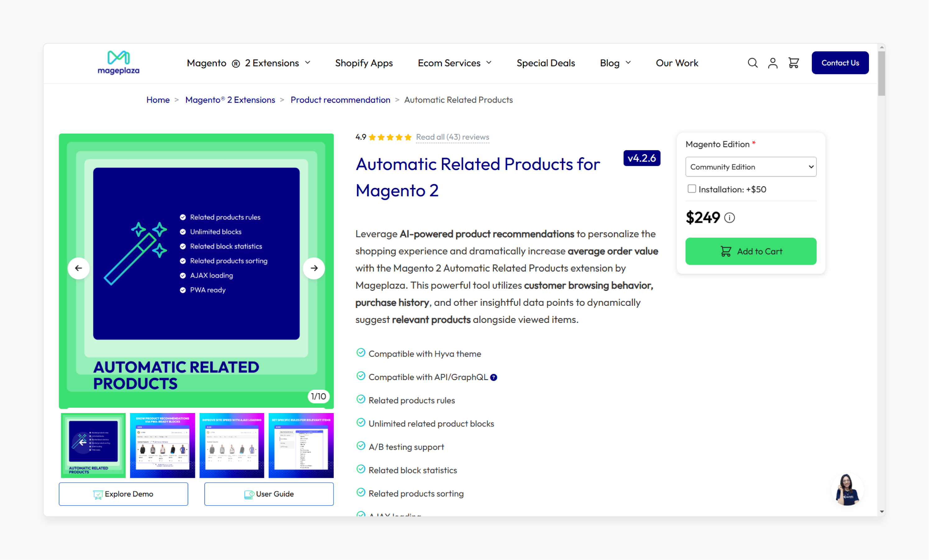The width and height of the screenshot is (929, 560).
Task: Open Special Deals menu item
Action: pos(546,63)
